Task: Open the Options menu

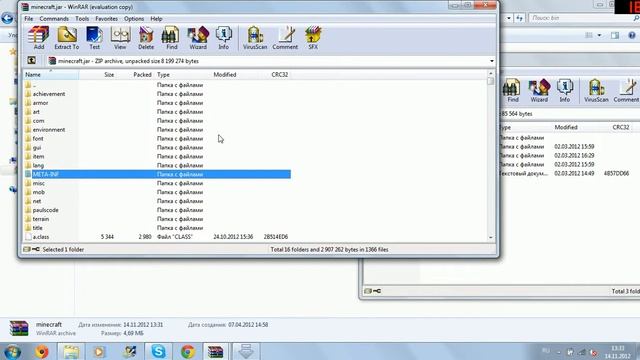Action: [134, 19]
